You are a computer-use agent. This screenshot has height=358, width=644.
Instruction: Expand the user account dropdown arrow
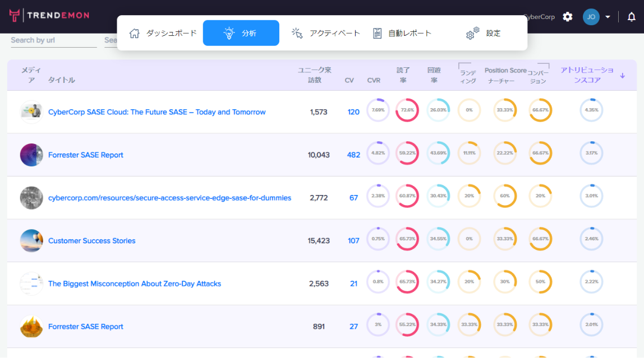click(608, 17)
